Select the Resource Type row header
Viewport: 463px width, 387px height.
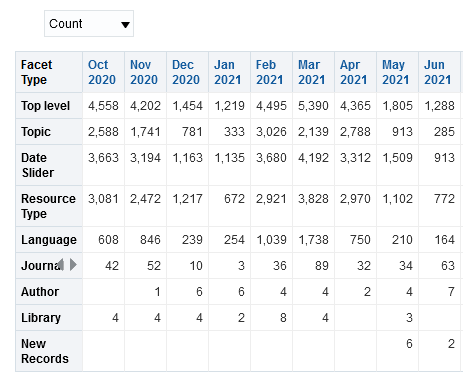pyautogui.click(x=49, y=206)
